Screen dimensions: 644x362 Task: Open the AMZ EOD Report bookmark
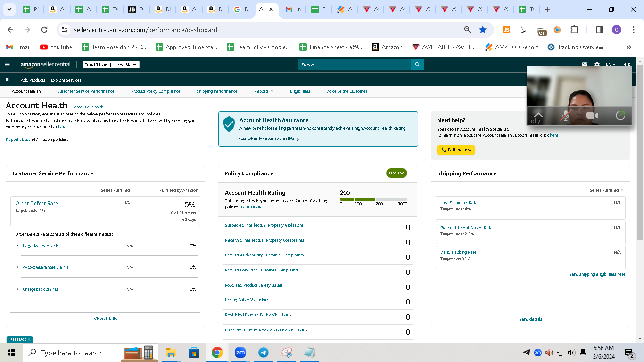511,47
